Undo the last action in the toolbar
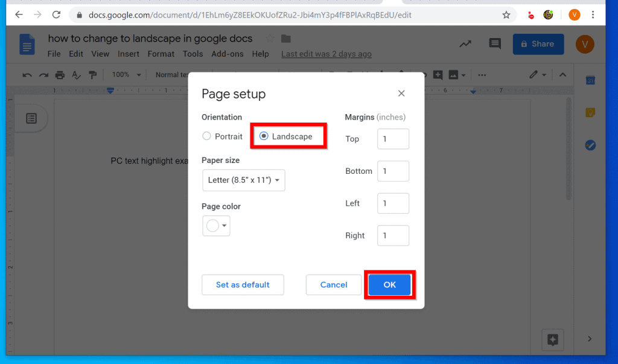This screenshot has width=618, height=364. tap(27, 75)
